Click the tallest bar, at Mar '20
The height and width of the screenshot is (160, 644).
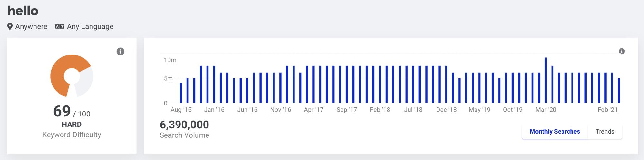pos(546,80)
